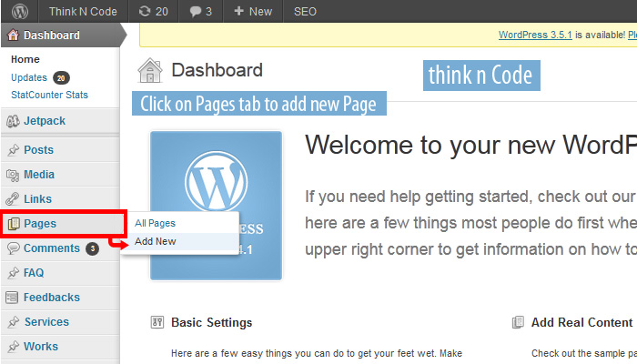Screen dimensions: 637x364
Task: Click the New label in admin bar
Action: coord(260,11)
